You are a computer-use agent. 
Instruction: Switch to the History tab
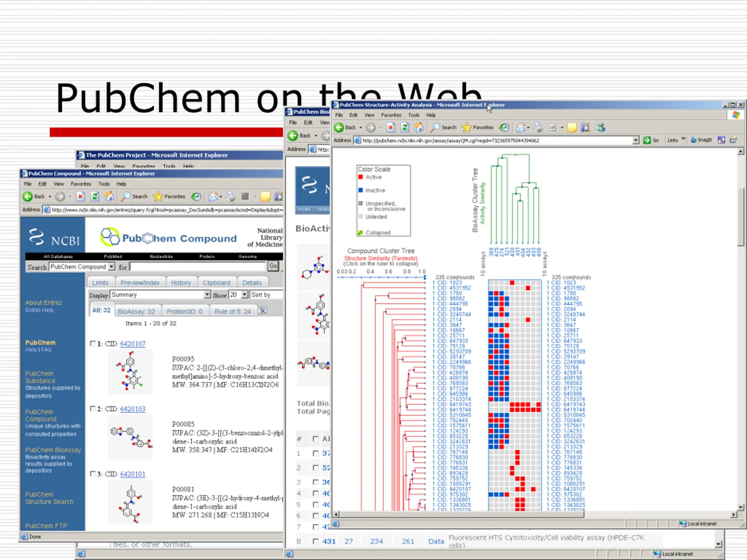(181, 283)
